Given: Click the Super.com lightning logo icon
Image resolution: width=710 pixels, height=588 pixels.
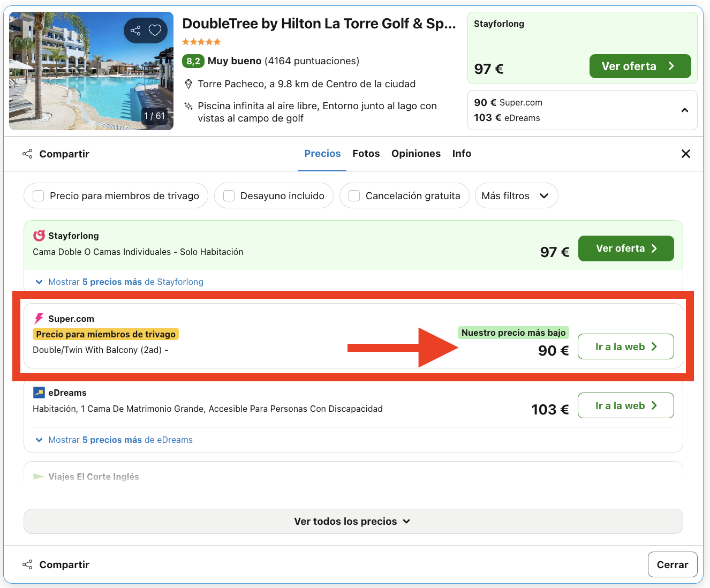Looking at the screenshot, I should (x=39, y=319).
